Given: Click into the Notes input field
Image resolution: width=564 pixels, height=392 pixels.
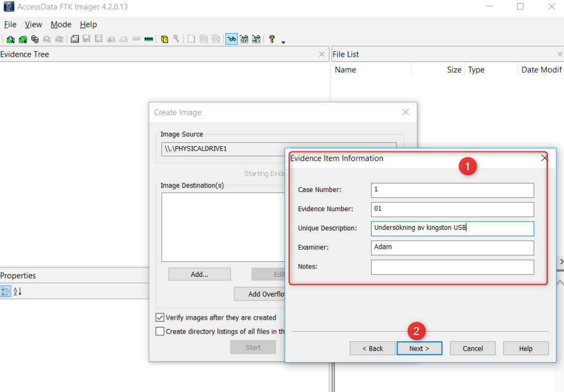Looking at the screenshot, I should [452, 267].
